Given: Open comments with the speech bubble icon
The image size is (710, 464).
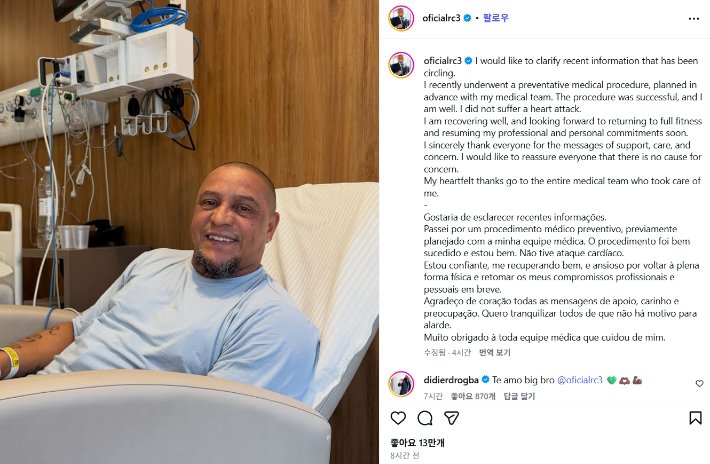Looking at the screenshot, I should pyautogui.click(x=425, y=418).
